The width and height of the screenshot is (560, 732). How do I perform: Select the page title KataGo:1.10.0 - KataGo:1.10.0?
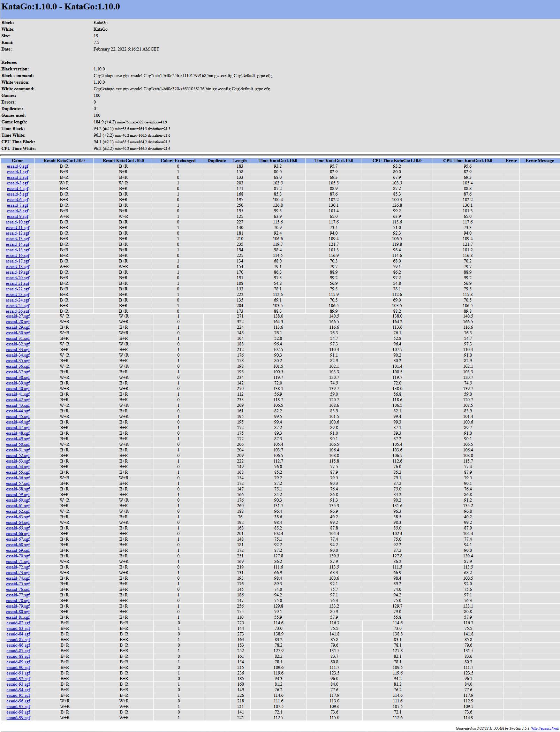tap(61, 7)
